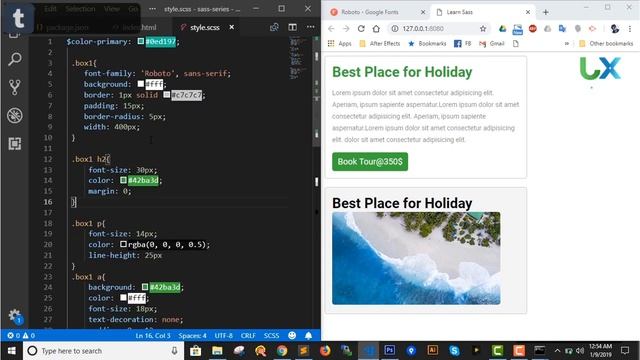Click the Ln 16, Col 3 status entry
This screenshot has width=640, height=360.
(153, 336)
